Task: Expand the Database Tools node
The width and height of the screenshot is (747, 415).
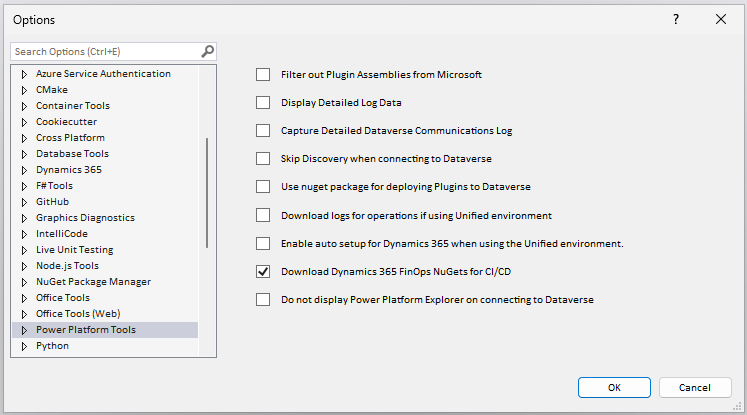Action: click(24, 154)
